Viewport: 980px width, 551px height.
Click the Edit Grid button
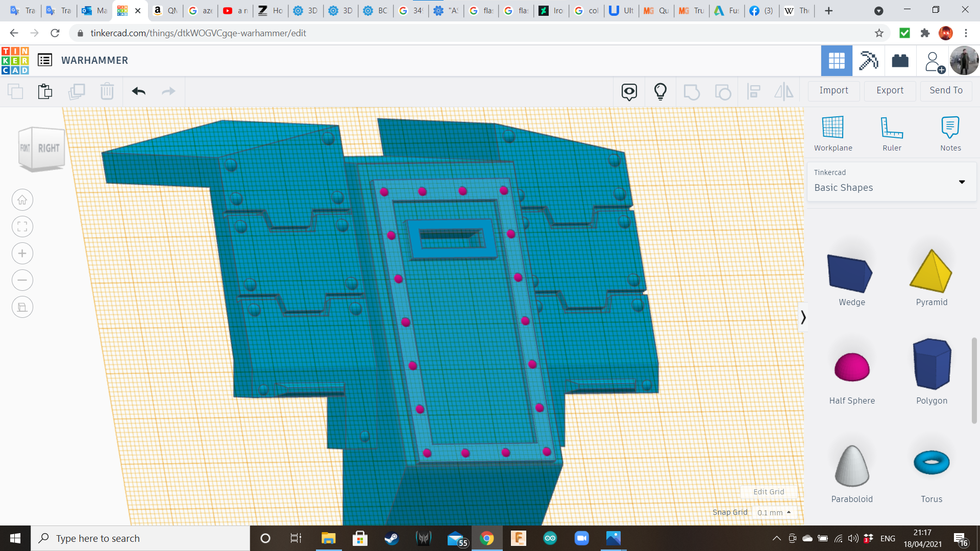pyautogui.click(x=769, y=492)
